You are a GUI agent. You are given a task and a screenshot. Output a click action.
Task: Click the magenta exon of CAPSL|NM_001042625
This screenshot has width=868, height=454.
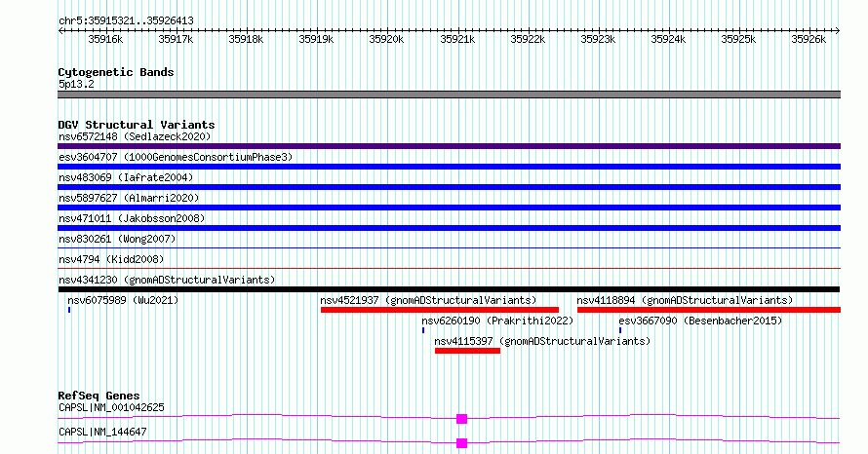tap(461, 419)
